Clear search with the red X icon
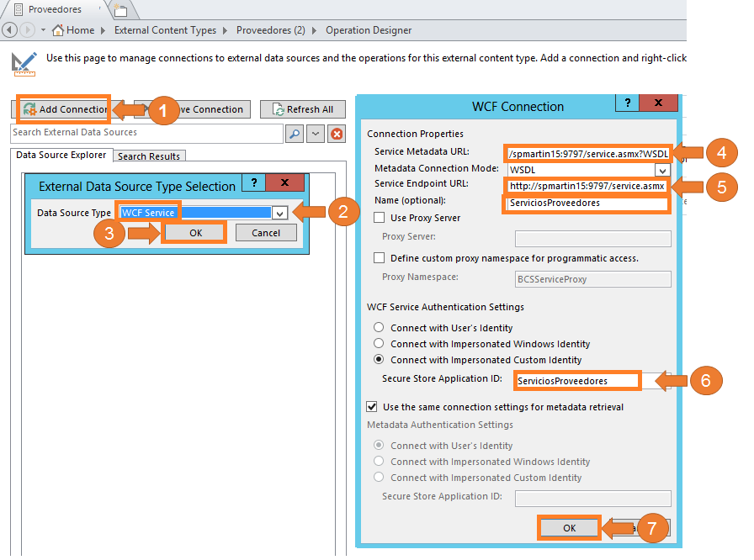Viewport: 754px width, 560px height. tap(336, 133)
